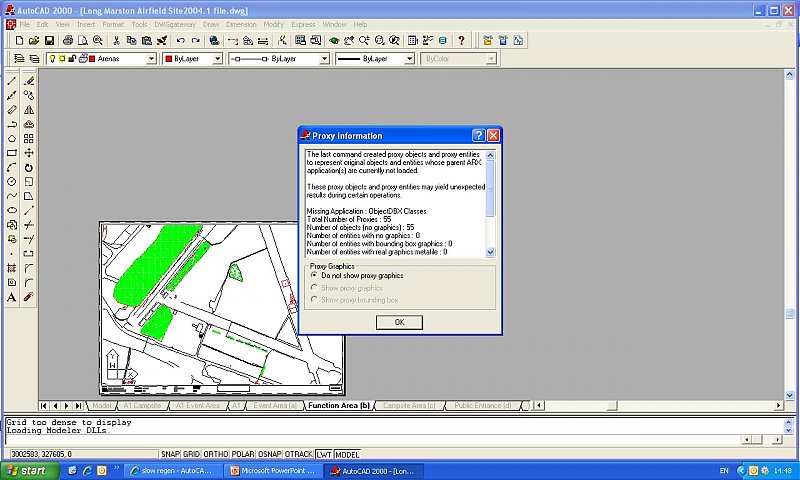Select the Arc draw tool

pyautogui.click(x=12, y=167)
